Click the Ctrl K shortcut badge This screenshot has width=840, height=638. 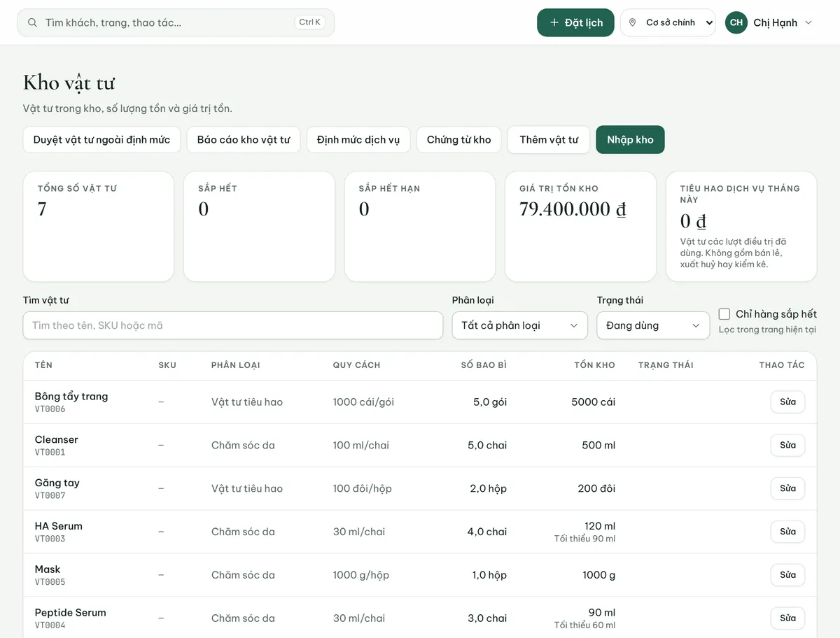click(309, 22)
